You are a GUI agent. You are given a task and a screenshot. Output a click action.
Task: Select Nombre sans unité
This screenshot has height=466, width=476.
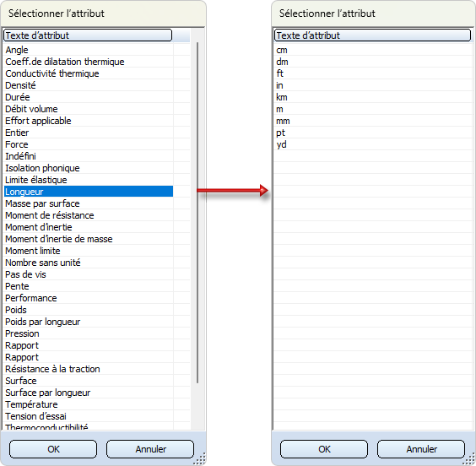(89, 263)
